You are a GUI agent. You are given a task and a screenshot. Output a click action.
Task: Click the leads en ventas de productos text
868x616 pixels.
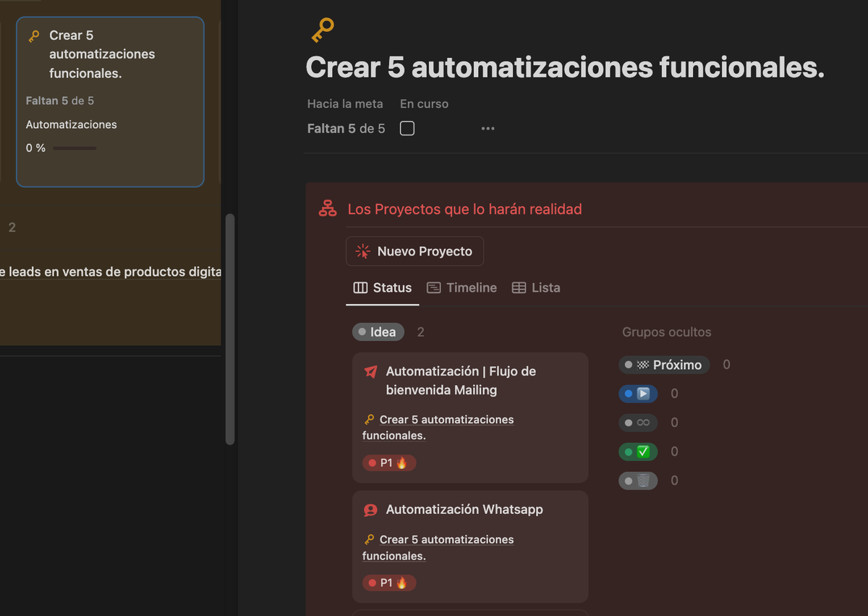[111, 272]
